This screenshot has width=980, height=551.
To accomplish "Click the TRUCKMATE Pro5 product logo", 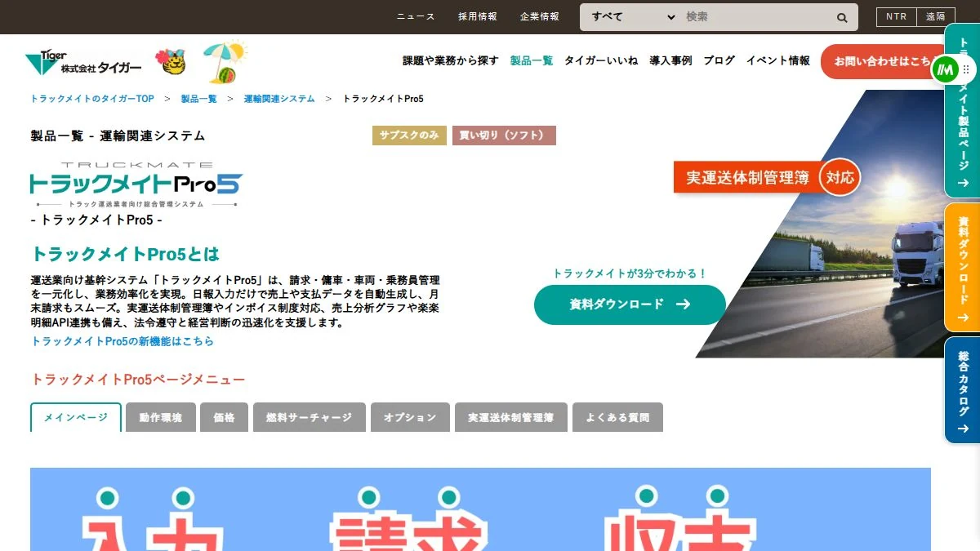I will [136, 184].
